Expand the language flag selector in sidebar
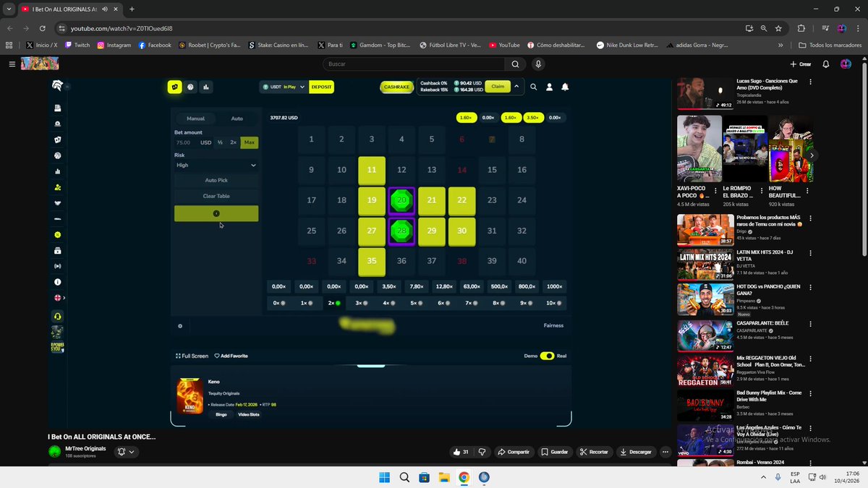The width and height of the screenshot is (868, 488). [x=60, y=298]
